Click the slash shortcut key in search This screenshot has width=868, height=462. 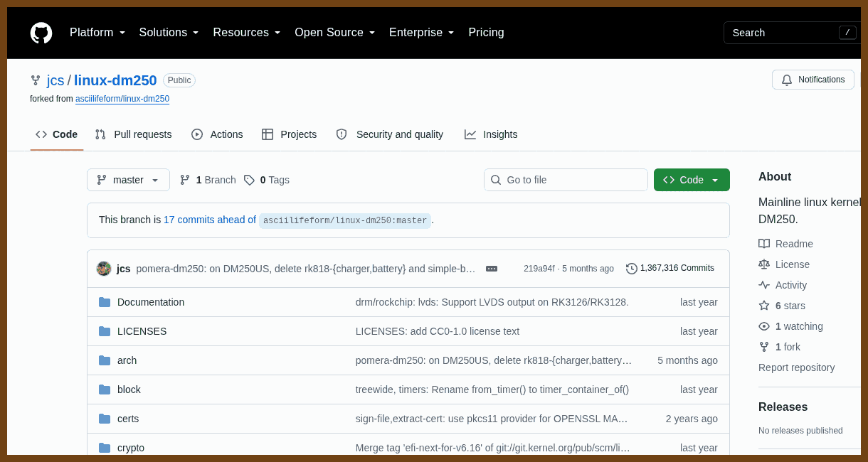847,33
